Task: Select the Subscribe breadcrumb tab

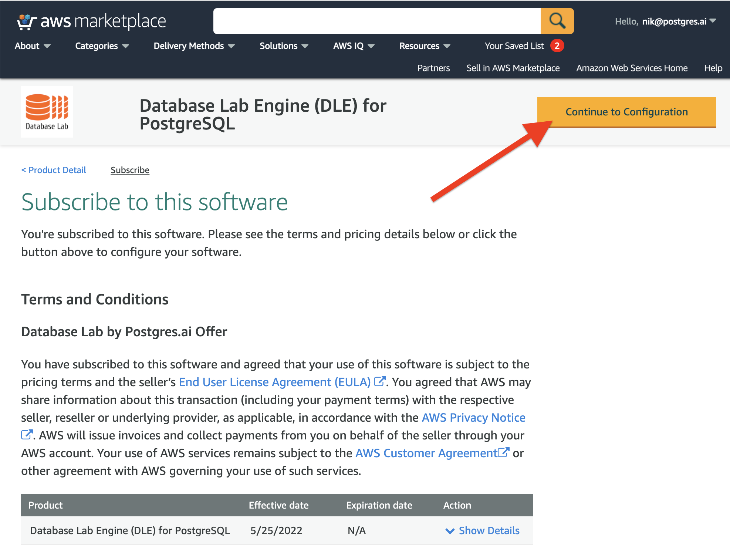Action: [x=130, y=170]
